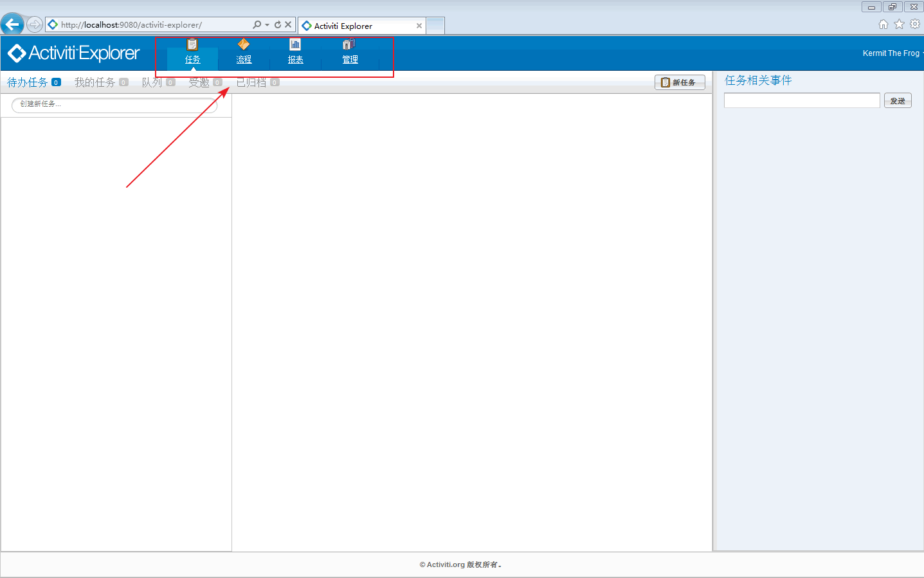Open the 管理 navigation label
924x578 pixels.
pos(350,60)
